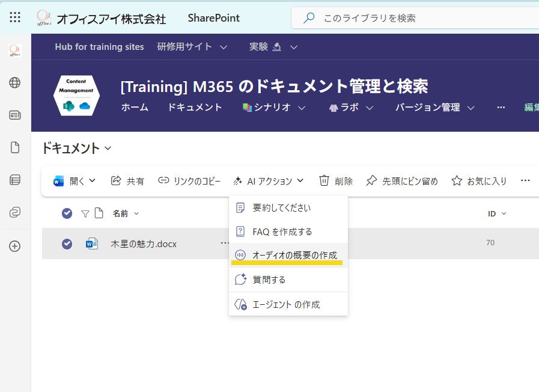Open the app launcher waffle icon
This screenshot has width=539, height=392.
(16, 17)
